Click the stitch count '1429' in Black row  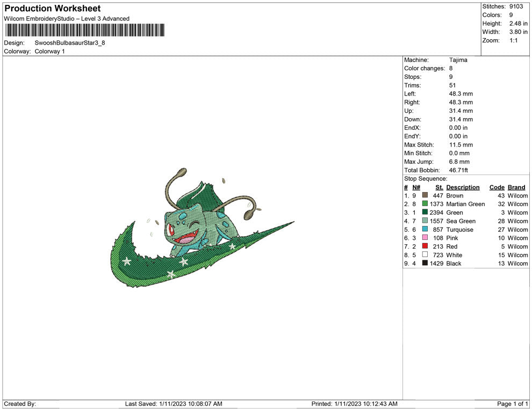point(436,264)
